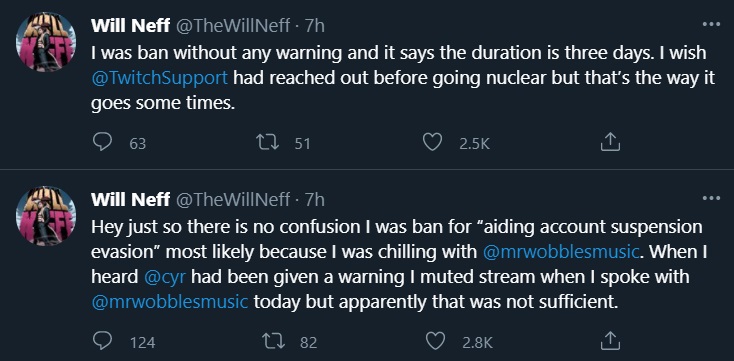Open @TheWillNeff handle on second tweet

tap(233, 200)
